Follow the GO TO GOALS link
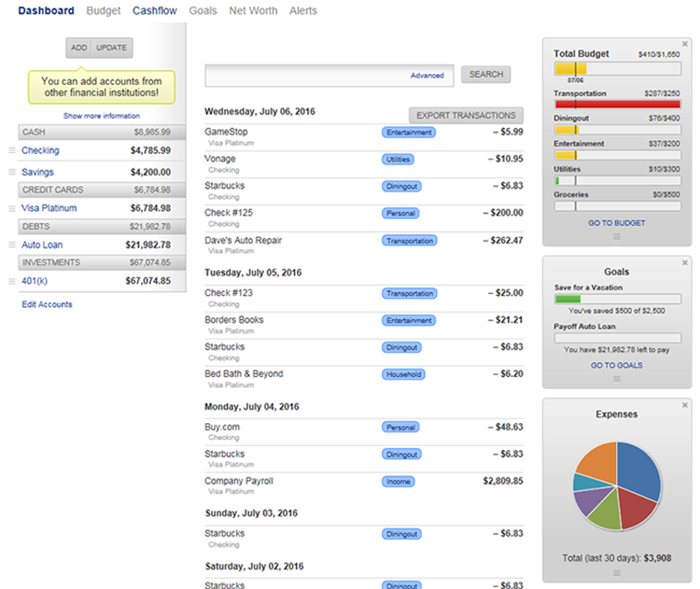Screen dimensions: 700x589 pos(616,365)
